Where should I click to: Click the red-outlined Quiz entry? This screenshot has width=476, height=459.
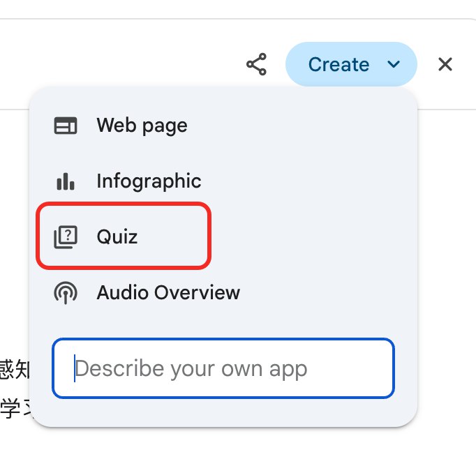pyautogui.click(x=124, y=236)
